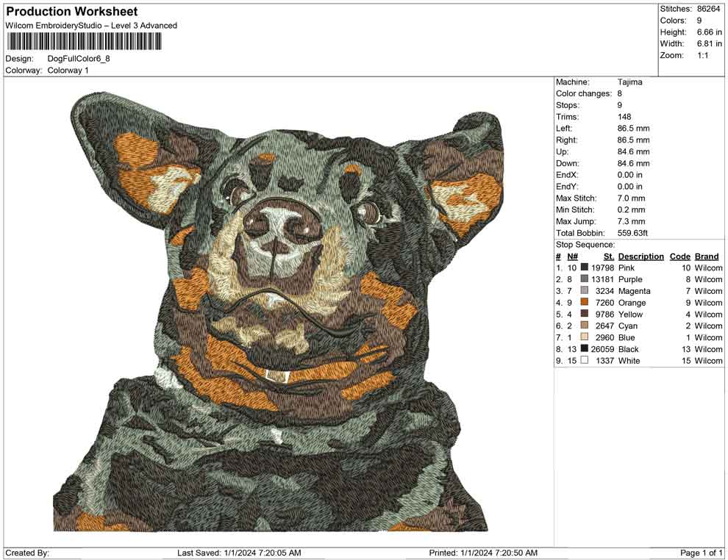Click the Code column header
Viewport: 728px width, 560px height.
[x=679, y=256]
